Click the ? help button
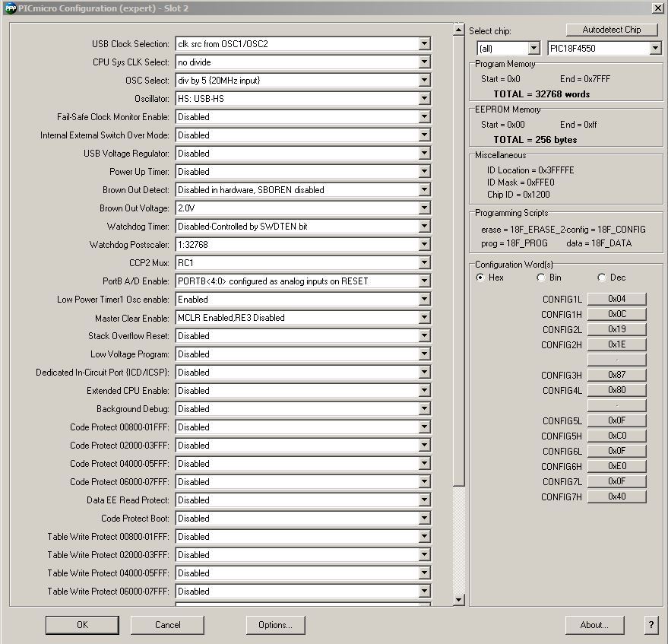Viewport: 668px width, 644px height. pyautogui.click(x=651, y=625)
